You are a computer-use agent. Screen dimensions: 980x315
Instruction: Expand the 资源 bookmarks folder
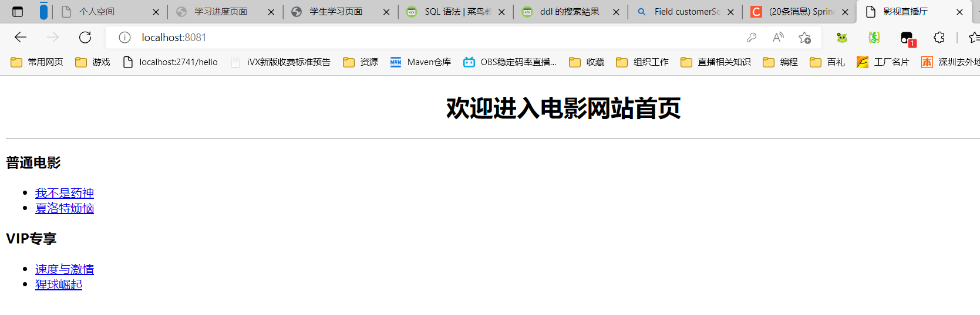point(361,62)
